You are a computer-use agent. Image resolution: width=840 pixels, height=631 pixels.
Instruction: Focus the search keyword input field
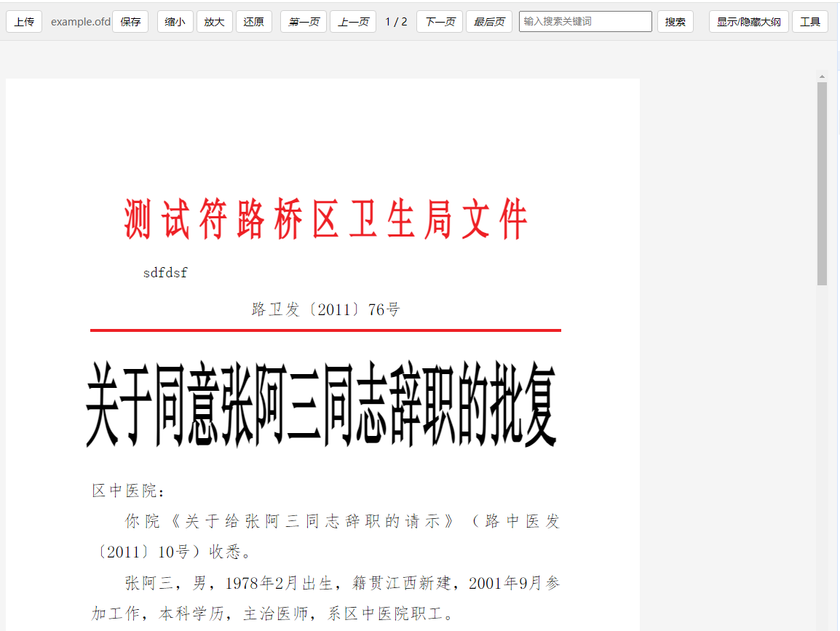(x=585, y=21)
